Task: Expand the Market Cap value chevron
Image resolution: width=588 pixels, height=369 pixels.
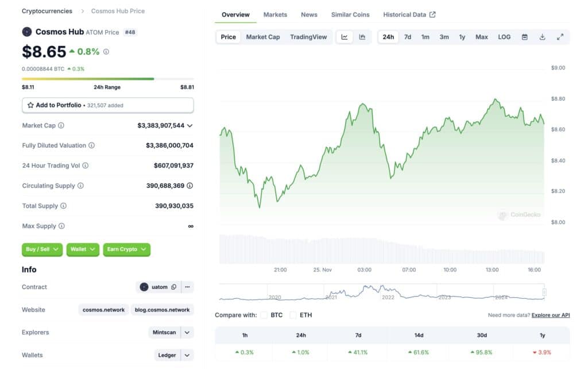Action: [x=189, y=126]
